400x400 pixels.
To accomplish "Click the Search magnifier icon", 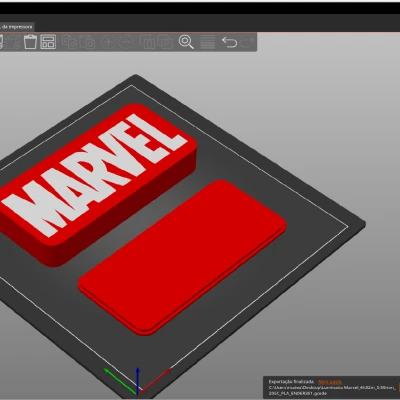I will 186,42.
